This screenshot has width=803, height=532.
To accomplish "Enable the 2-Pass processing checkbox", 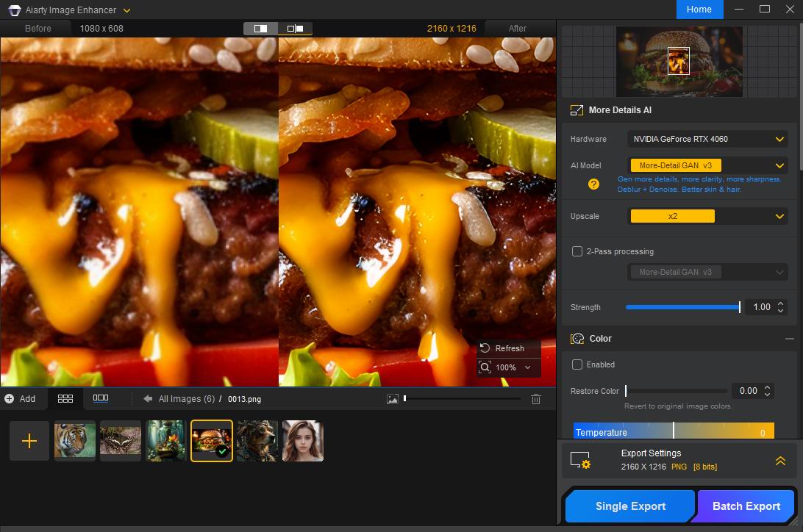I will coord(577,251).
